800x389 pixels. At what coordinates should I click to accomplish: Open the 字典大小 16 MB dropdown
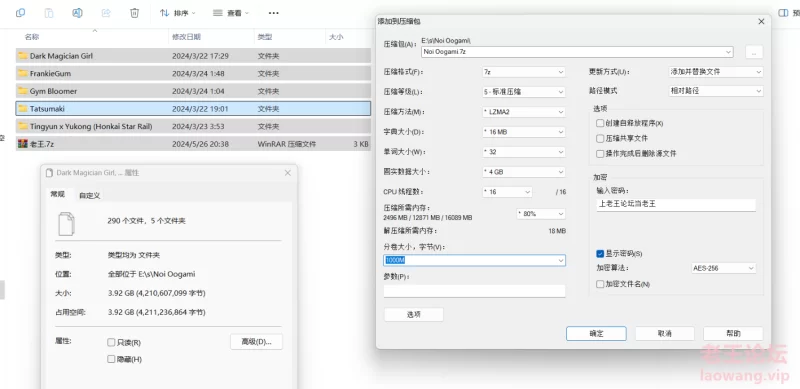pos(523,132)
